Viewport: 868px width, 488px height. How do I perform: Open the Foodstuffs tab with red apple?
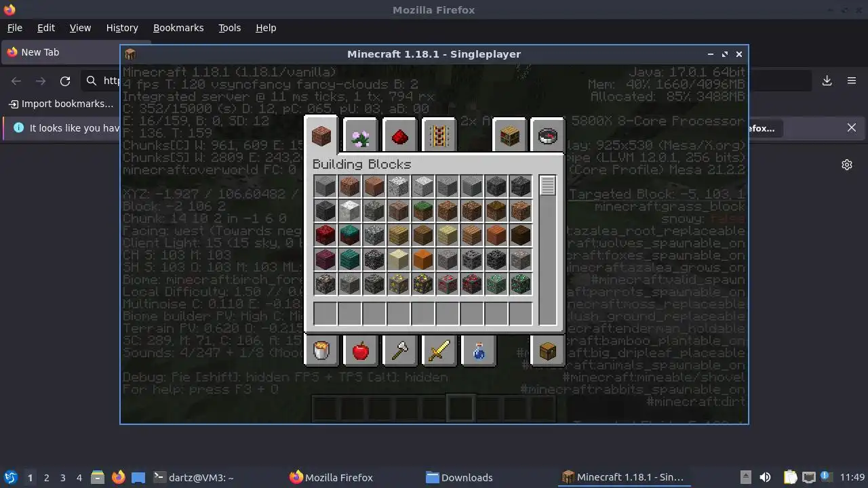coord(360,350)
